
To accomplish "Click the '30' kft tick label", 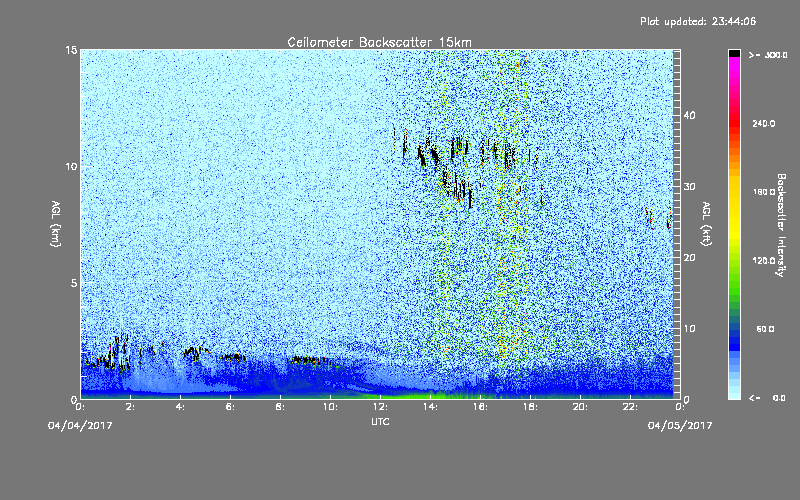I will pos(689,187).
